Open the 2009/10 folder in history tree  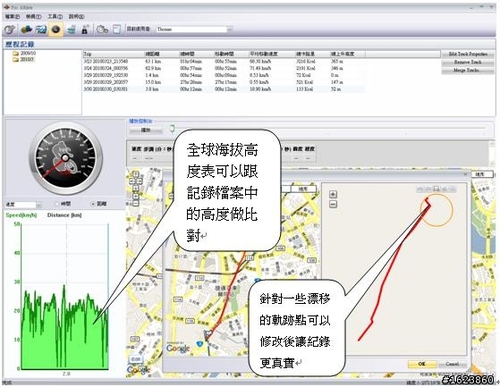(x=24, y=53)
